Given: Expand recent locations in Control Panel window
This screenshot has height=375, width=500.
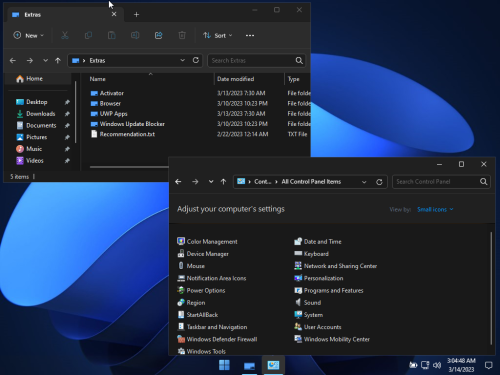Looking at the screenshot, I should click(x=211, y=182).
